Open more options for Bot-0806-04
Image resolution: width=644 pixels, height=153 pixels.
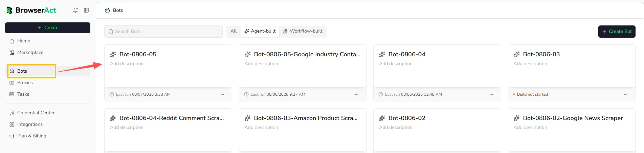(491, 94)
